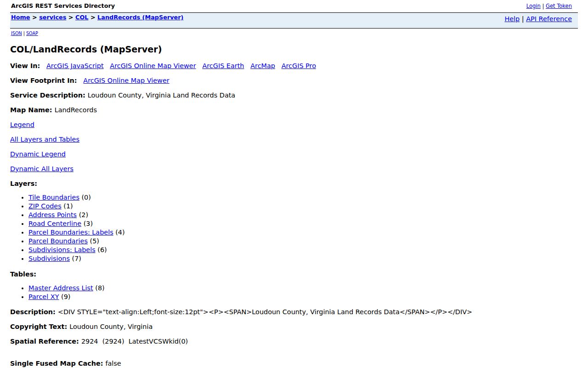
Task: View footprint in ArcGIS Online Map Viewer
Action: (x=126, y=80)
